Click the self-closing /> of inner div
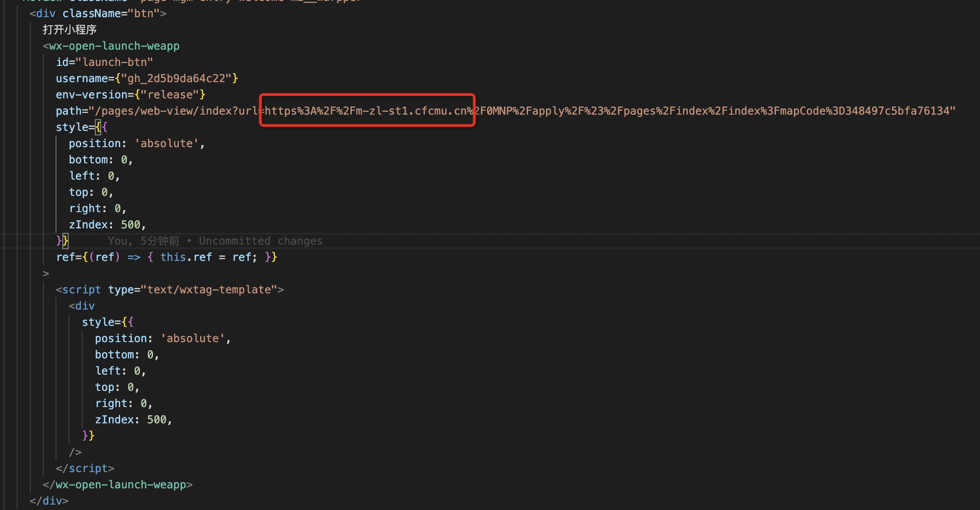 (75, 452)
